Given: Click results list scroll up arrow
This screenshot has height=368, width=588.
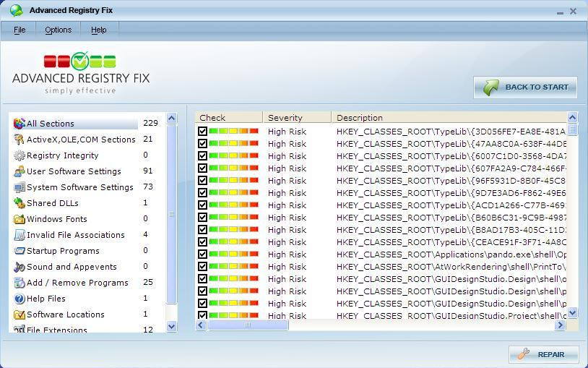Looking at the screenshot, I should coord(572,118).
